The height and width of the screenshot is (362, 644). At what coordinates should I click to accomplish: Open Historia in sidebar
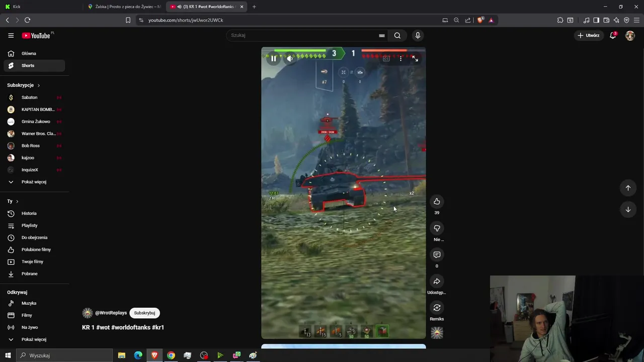(34, 213)
